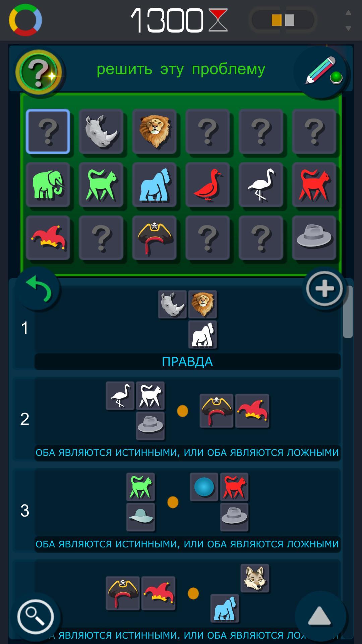The height and width of the screenshot is (644, 362).
Task: Open the unknown cell below the green cat
Action: tap(101, 238)
